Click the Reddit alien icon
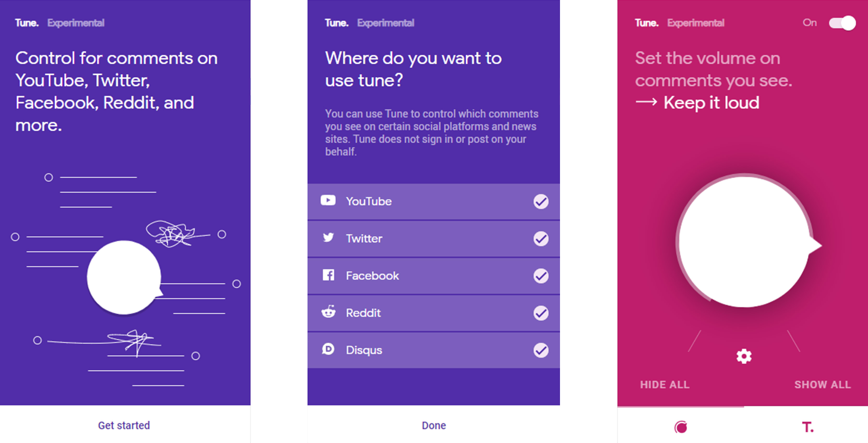 [328, 312]
